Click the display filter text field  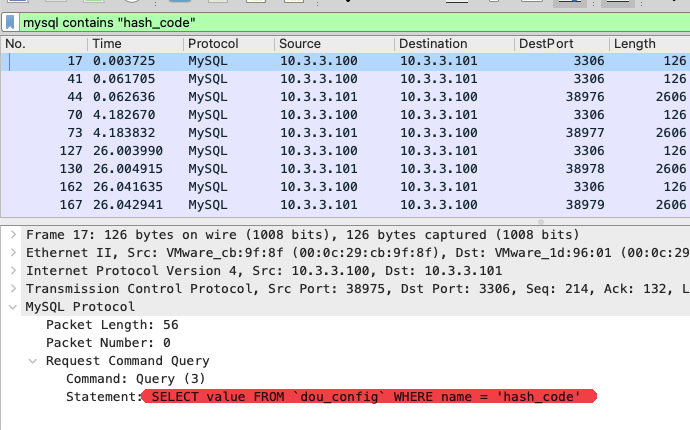pos(350,22)
